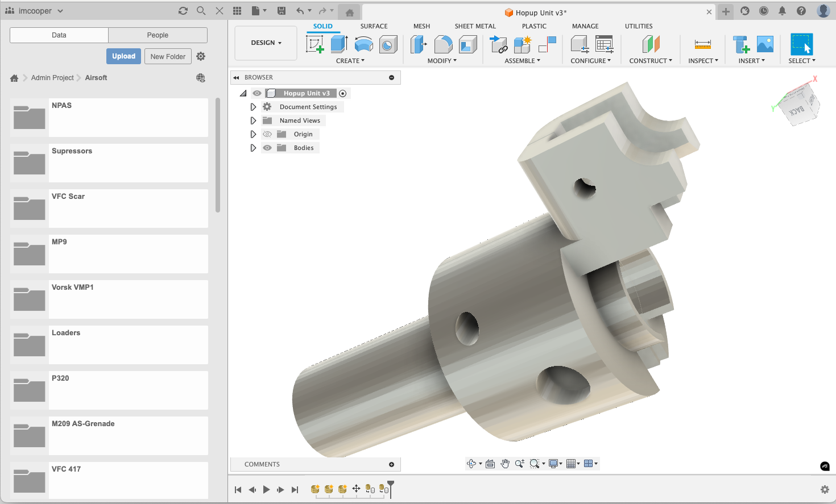The image size is (836, 504).
Task: Select the Construct plane icon
Action: tap(651, 44)
